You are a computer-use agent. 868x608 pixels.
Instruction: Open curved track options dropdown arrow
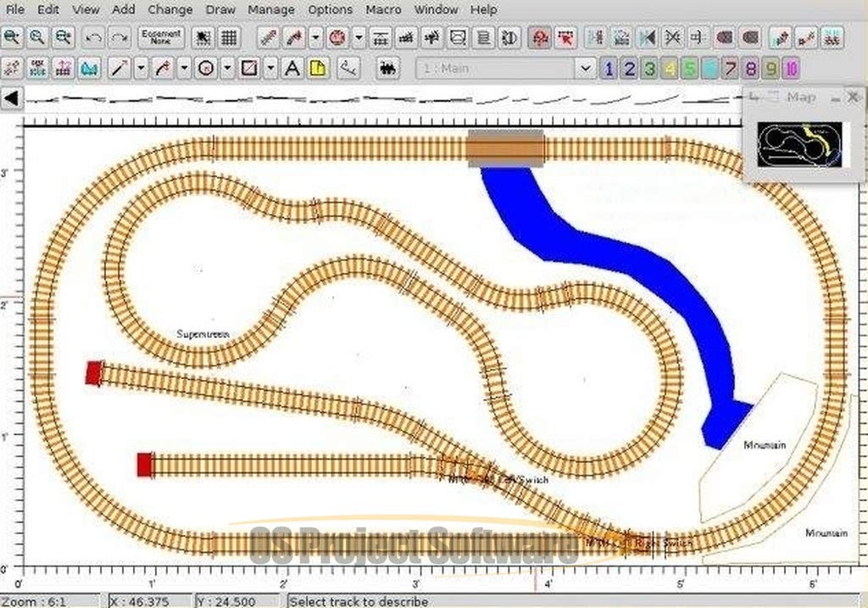coord(315,37)
